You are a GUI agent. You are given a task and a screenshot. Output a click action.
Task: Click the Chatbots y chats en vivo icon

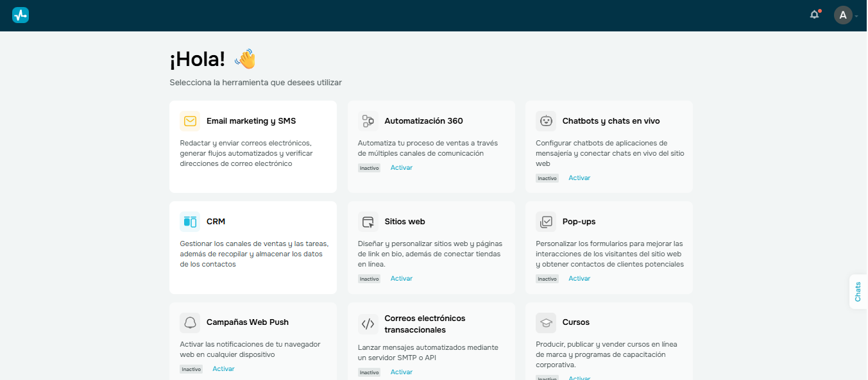tap(546, 120)
